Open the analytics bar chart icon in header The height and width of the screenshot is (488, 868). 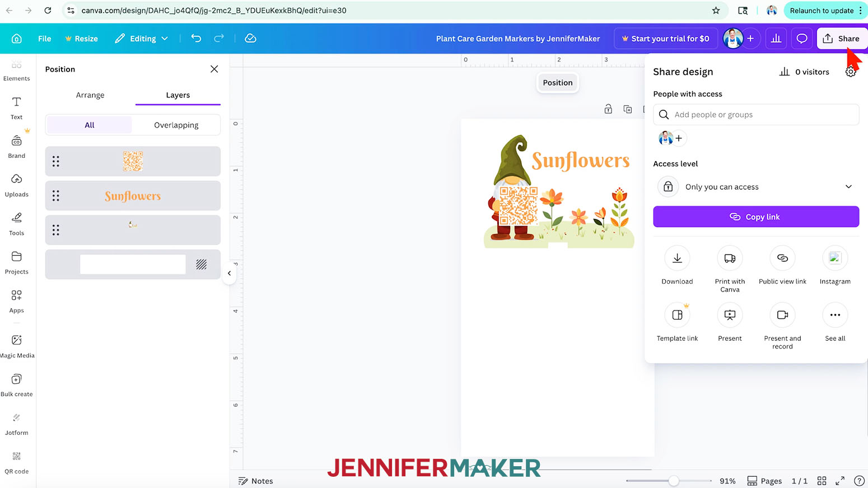(776, 39)
